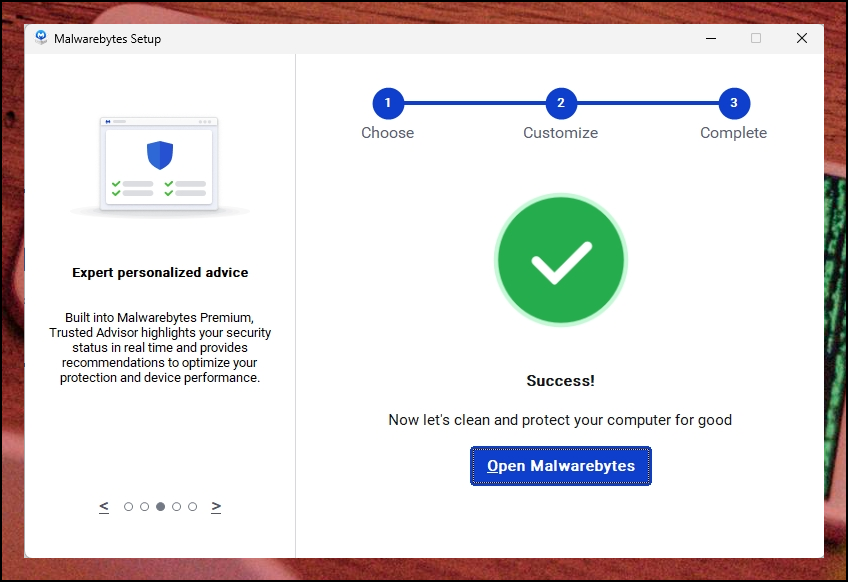Viewport: 848px width, 582px height.
Task: Click "Now let's clean and protect" text
Action: tap(560, 420)
